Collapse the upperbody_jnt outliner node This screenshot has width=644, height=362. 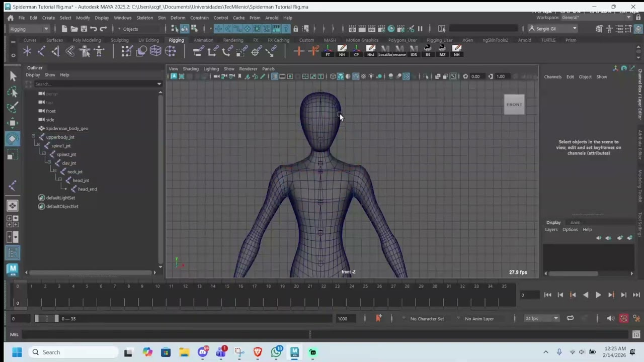pyautogui.click(x=34, y=137)
